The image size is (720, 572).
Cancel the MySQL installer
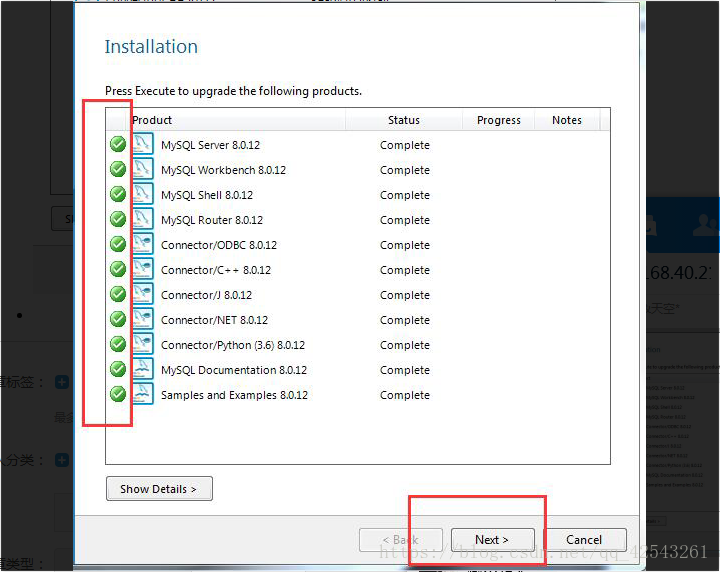(x=584, y=540)
